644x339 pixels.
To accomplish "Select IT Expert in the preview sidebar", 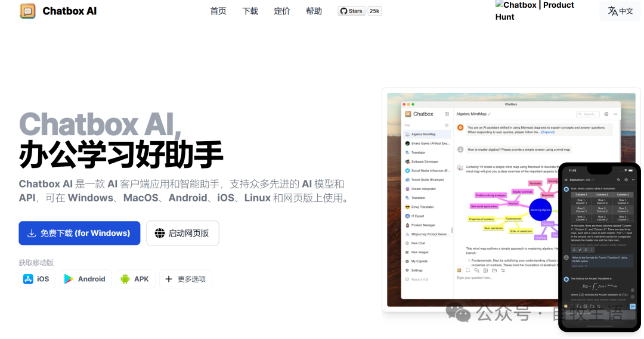I will pos(427,216).
